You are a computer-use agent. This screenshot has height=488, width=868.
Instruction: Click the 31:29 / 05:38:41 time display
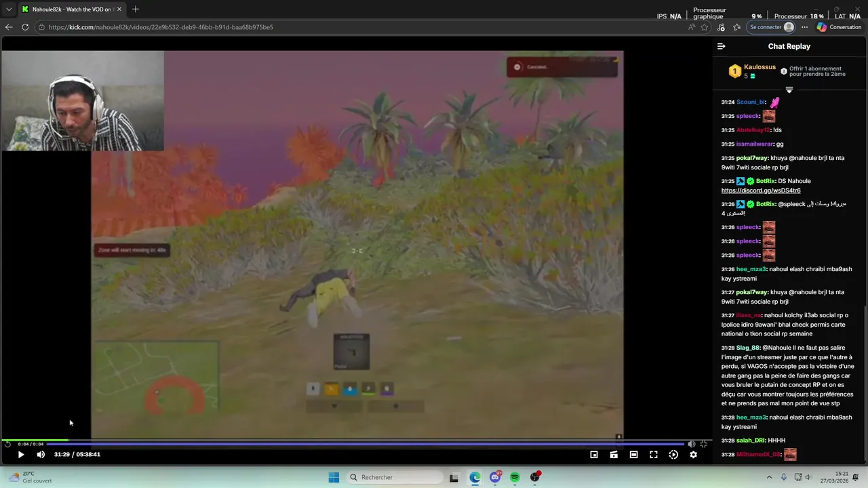pyautogui.click(x=77, y=455)
